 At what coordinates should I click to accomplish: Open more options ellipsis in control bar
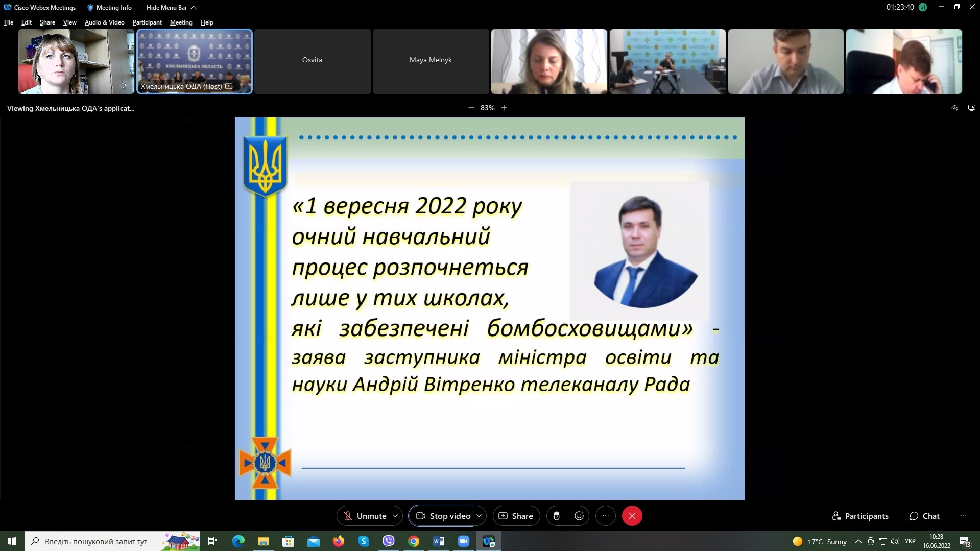pyautogui.click(x=606, y=516)
